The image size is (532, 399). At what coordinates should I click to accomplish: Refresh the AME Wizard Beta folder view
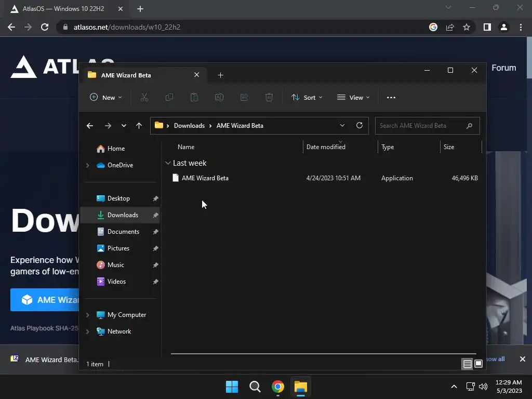click(360, 125)
